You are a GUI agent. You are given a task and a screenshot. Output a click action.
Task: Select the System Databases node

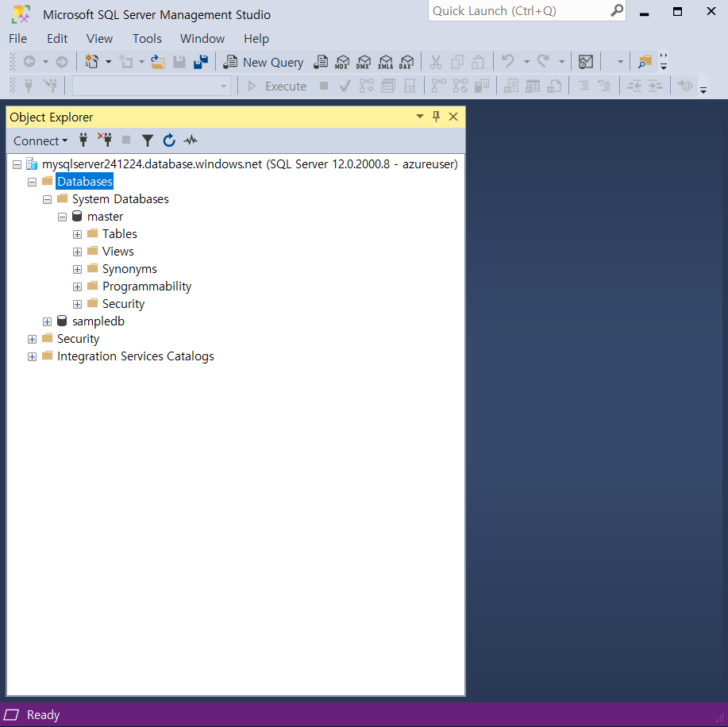click(x=120, y=199)
